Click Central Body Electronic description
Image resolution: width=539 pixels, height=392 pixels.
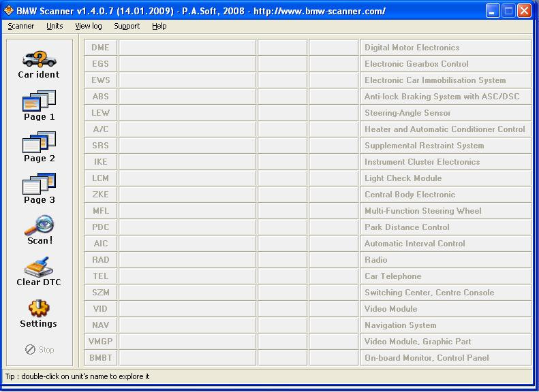tap(410, 194)
